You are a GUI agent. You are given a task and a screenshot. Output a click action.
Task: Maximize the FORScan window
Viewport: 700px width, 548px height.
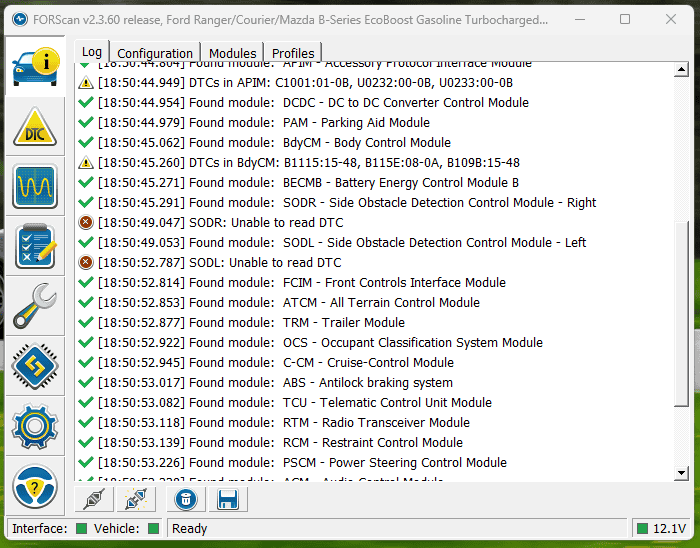(x=625, y=19)
